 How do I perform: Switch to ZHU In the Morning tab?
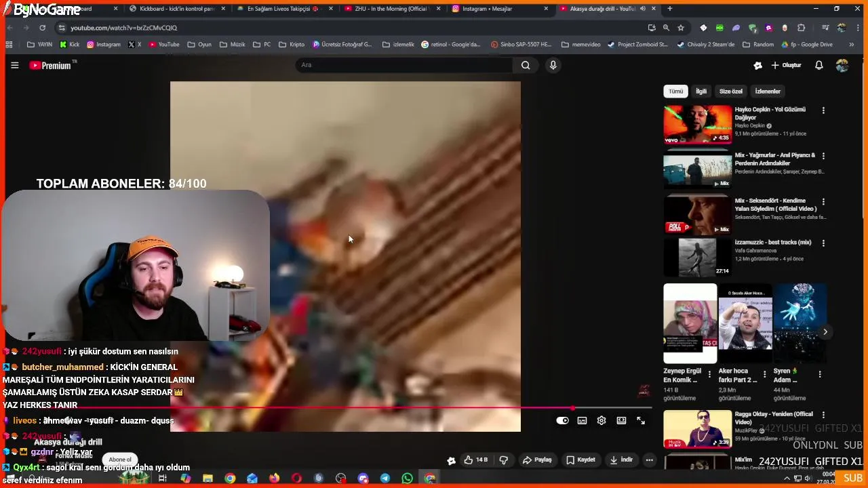[392, 9]
